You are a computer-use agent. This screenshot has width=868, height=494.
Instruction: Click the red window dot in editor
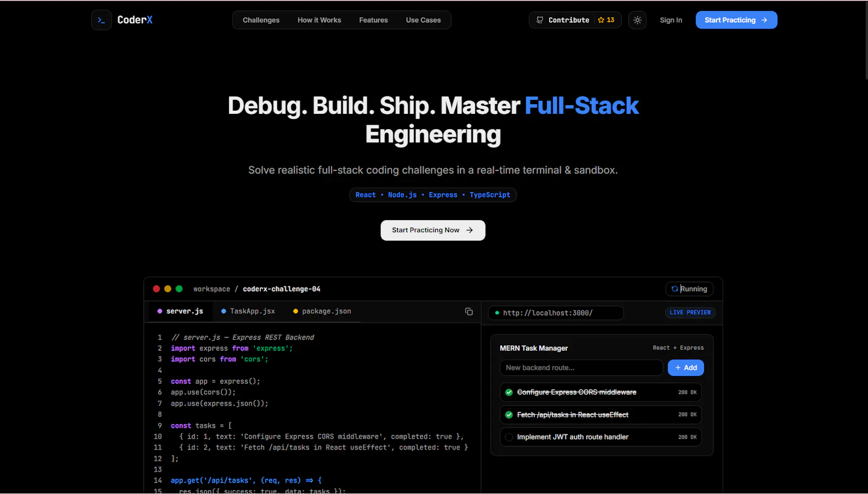156,289
